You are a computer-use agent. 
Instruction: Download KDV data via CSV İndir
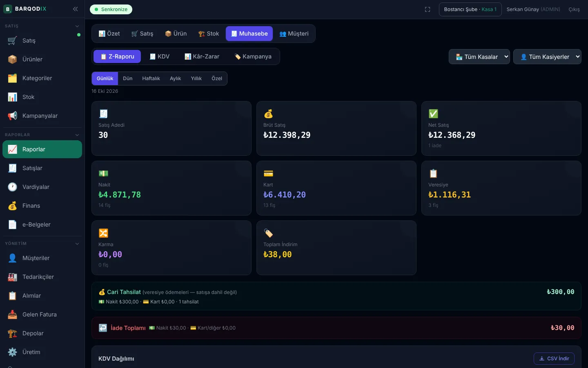(x=554, y=359)
